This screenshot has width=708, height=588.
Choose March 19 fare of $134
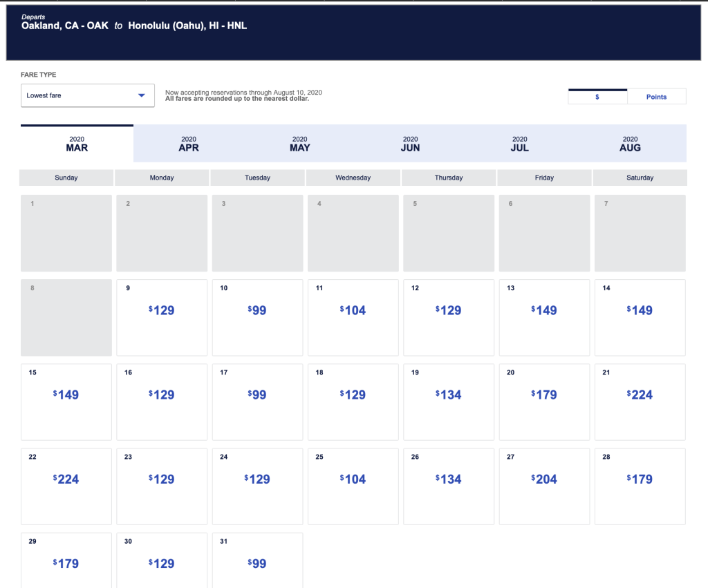click(x=449, y=395)
